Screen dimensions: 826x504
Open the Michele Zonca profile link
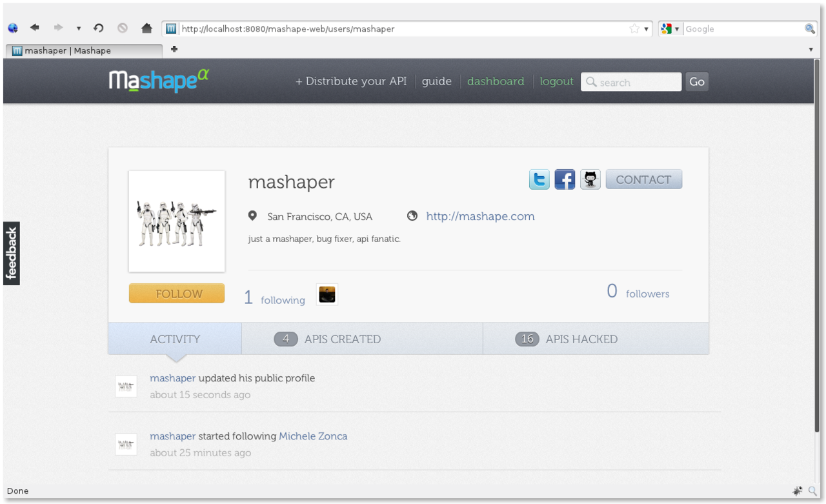[x=313, y=436]
